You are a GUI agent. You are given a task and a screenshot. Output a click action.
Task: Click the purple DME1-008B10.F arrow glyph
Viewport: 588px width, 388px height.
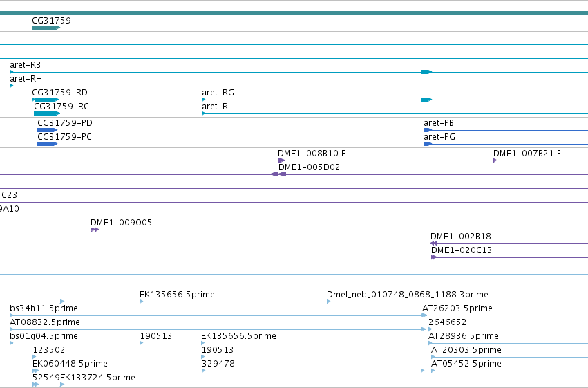(281, 160)
